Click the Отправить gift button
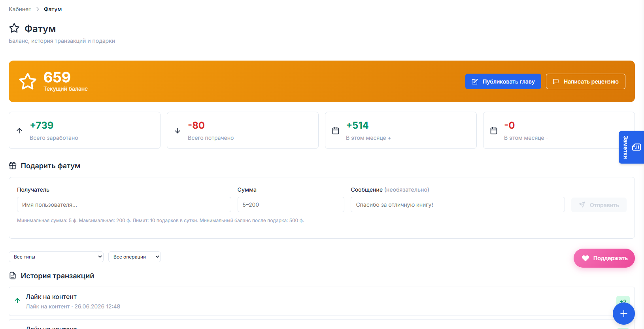Screen dimensions: 644x329 tap(599, 205)
